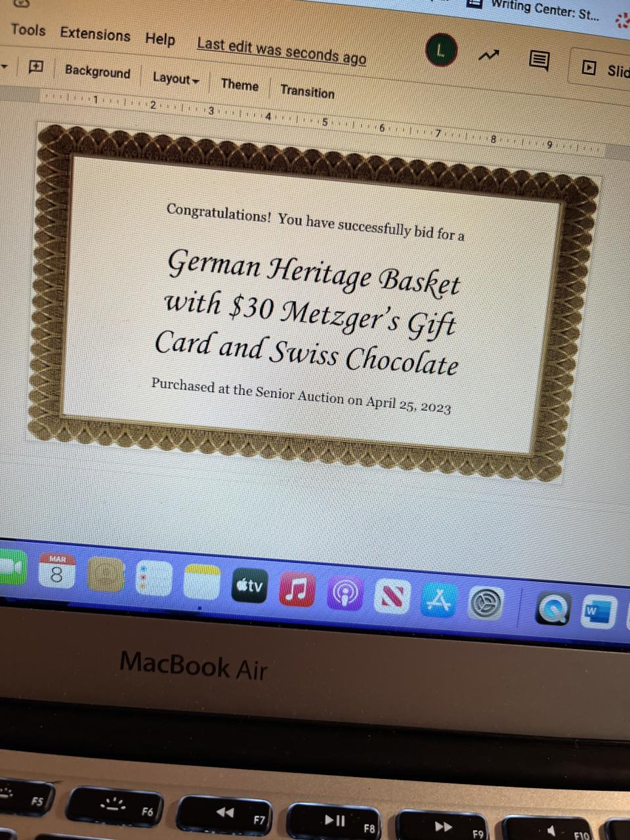
Task: Open FaceTime from the Dock
Action: 11,568
